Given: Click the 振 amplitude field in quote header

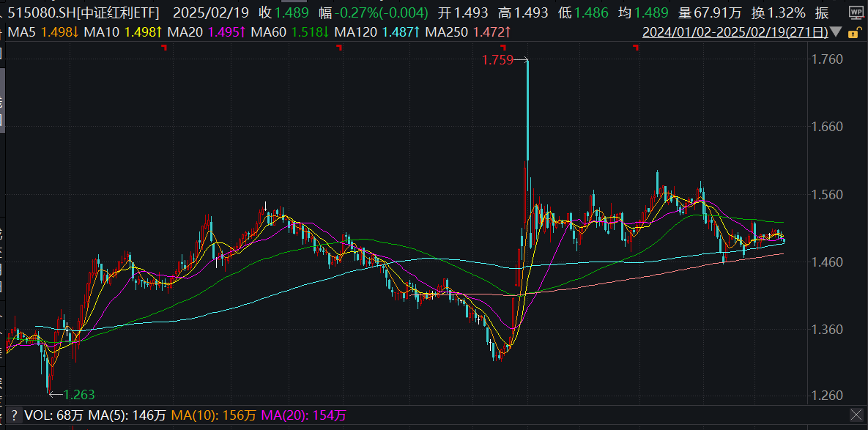Looking at the screenshot, I should 822,13.
